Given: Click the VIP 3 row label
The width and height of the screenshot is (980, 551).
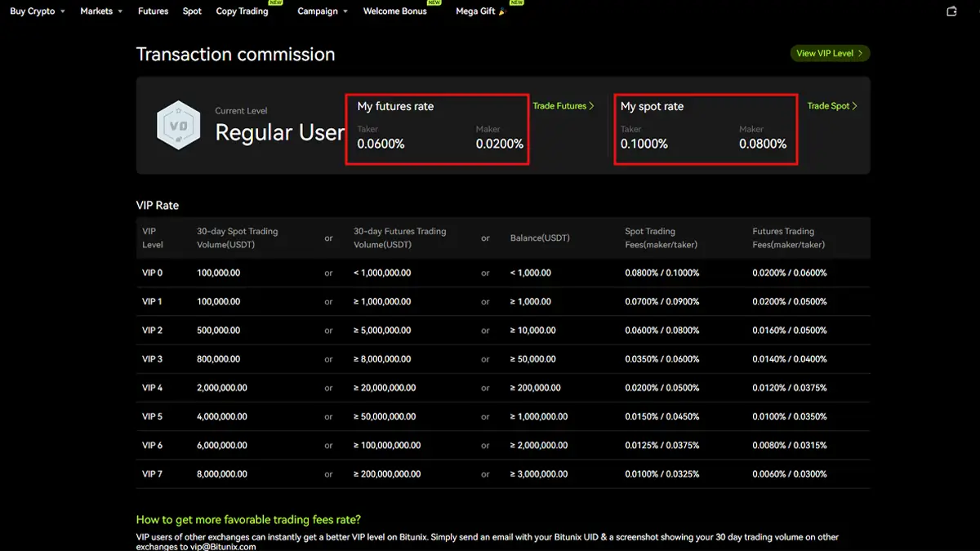Looking at the screenshot, I should pyautogui.click(x=152, y=359).
